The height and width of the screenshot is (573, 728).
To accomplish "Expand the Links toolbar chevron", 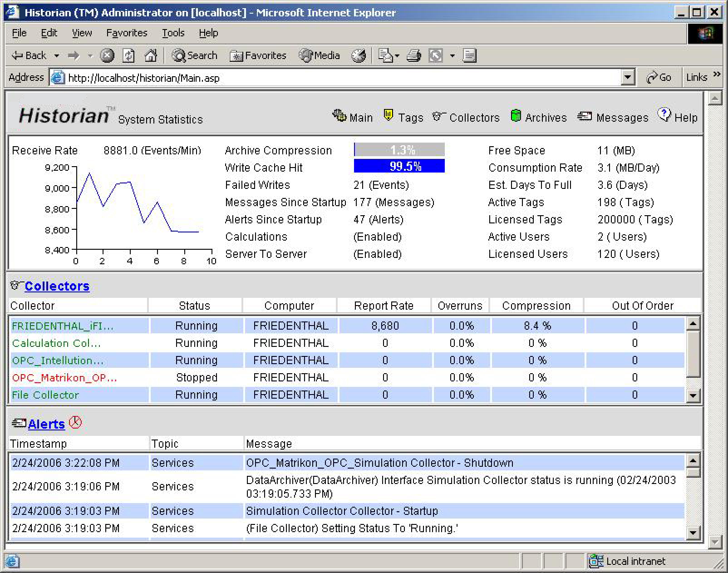I will [717, 74].
